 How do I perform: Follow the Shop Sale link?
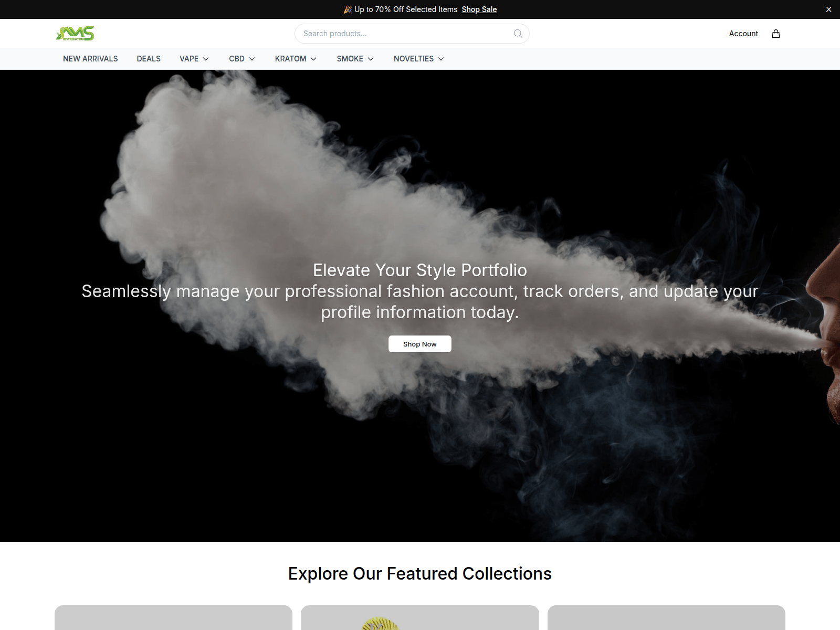[479, 9]
